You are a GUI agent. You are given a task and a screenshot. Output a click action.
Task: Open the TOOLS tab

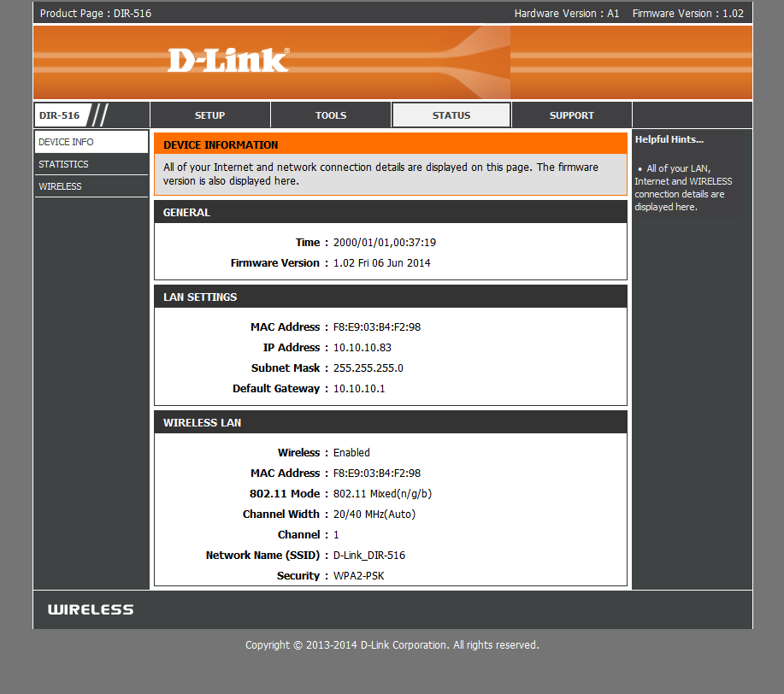click(331, 115)
